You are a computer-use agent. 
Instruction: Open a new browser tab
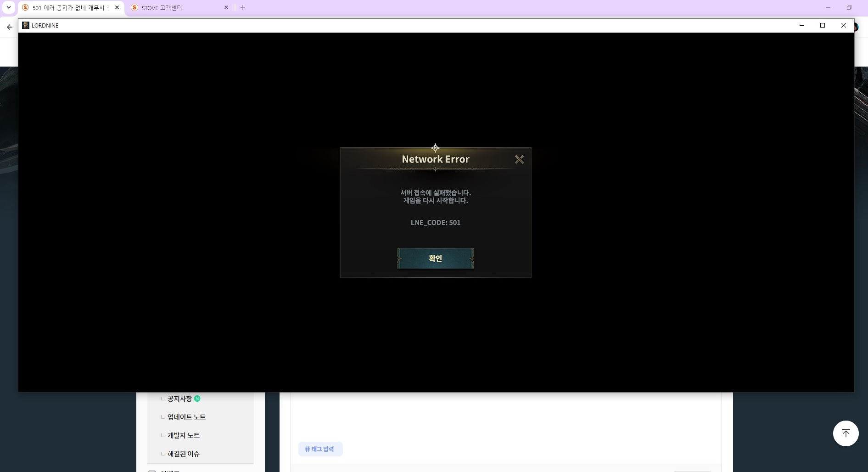pos(243,7)
